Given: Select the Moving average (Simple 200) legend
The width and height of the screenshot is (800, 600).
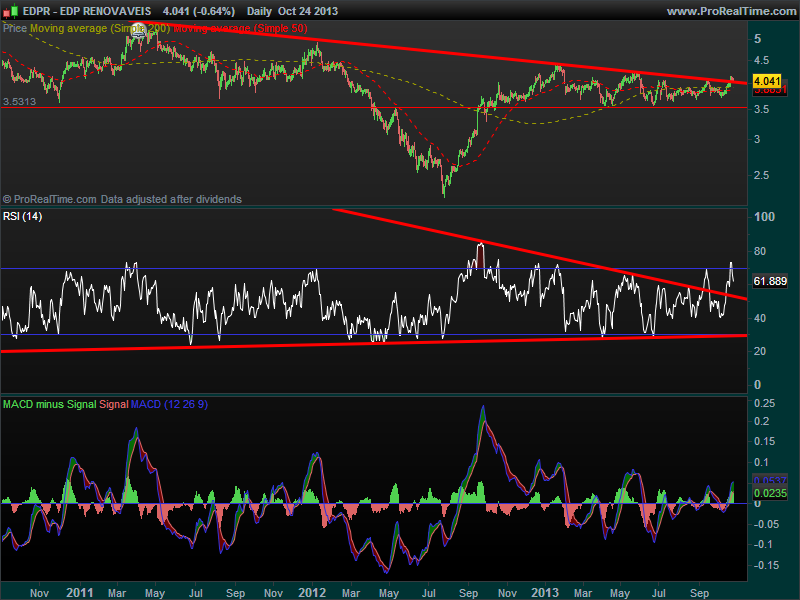Looking at the screenshot, I should (x=100, y=28).
